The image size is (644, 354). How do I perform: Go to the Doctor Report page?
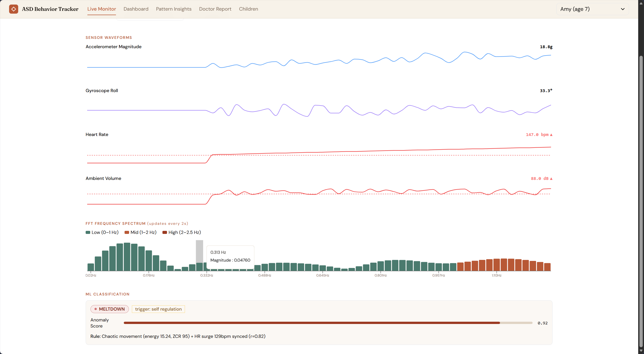pyautogui.click(x=215, y=9)
